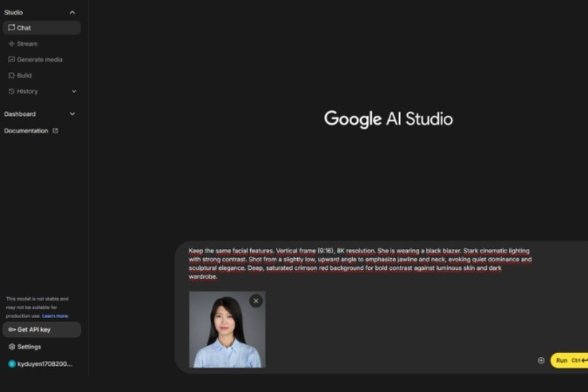Remove the attached portrait image
Image resolution: width=588 pixels, height=392 pixels.
pos(255,301)
